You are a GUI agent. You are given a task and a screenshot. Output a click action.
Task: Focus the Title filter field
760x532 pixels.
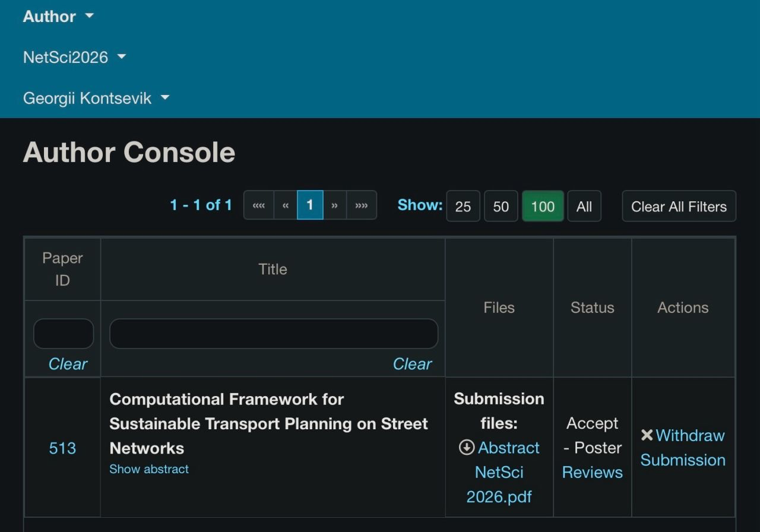coord(274,334)
